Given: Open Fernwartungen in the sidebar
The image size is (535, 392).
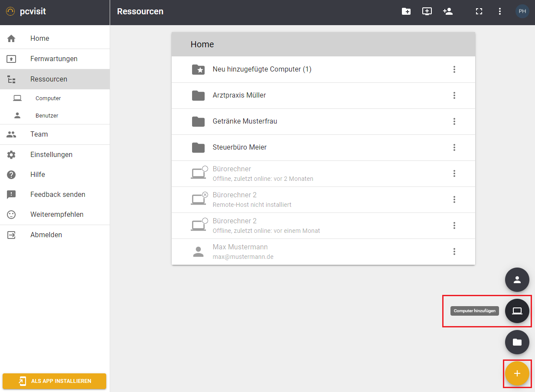Looking at the screenshot, I should point(54,59).
